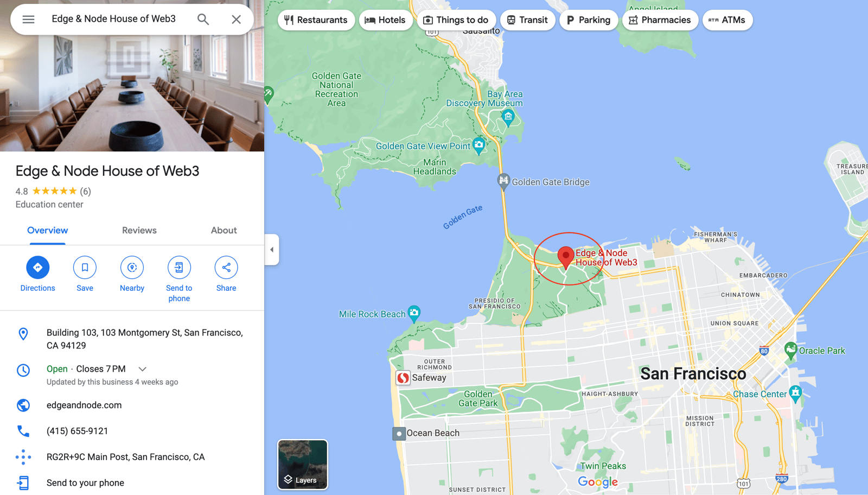The height and width of the screenshot is (495, 868).
Task: Show Pharmacies on the map
Action: pos(660,20)
